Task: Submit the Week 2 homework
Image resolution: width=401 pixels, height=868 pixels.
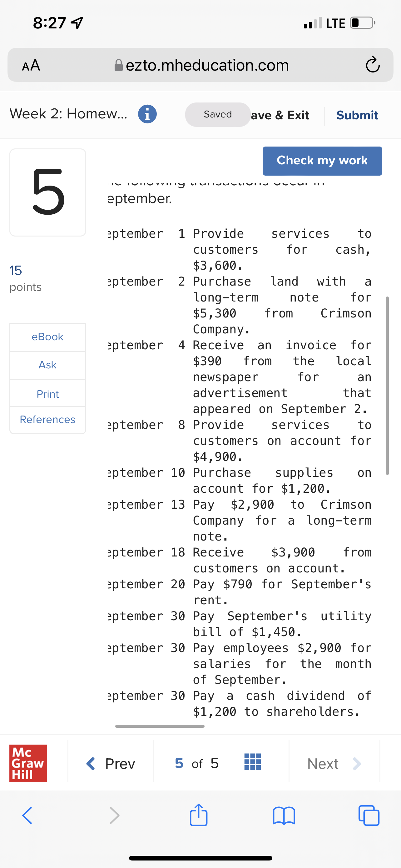Action: tap(357, 115)
